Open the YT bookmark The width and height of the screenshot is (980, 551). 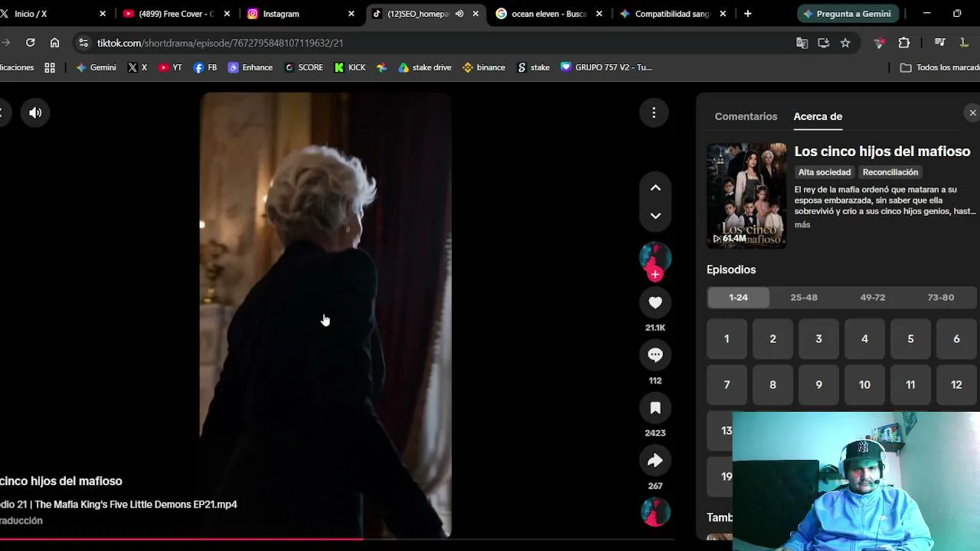[x=170, y=67]
